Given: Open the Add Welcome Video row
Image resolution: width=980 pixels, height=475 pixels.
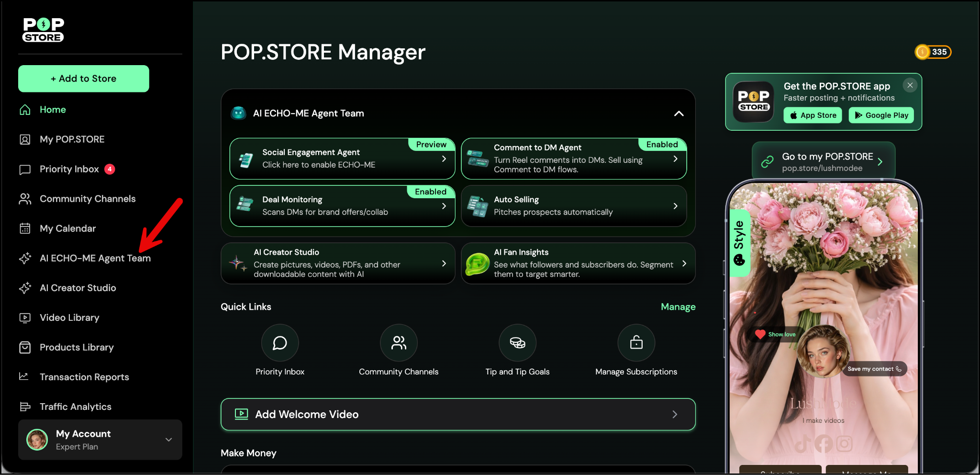Looking at the screenshot, I should tap(458, 414).
